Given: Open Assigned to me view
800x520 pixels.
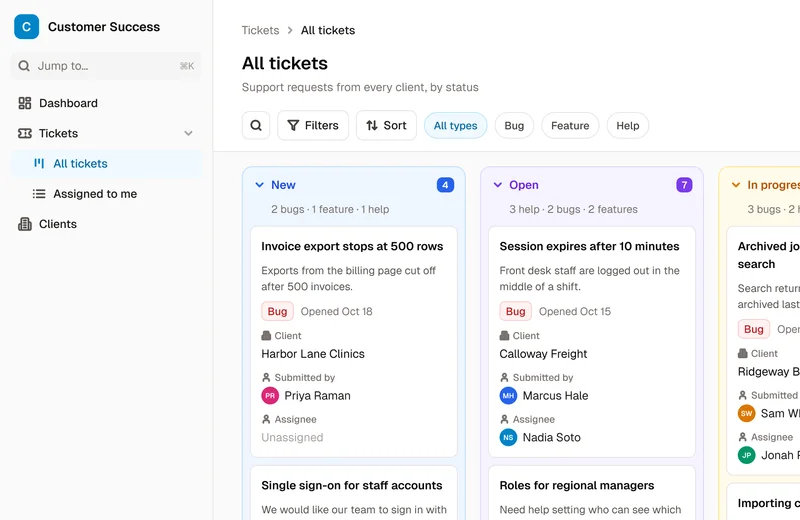Looking at the screenshot, I should (106, 194).
